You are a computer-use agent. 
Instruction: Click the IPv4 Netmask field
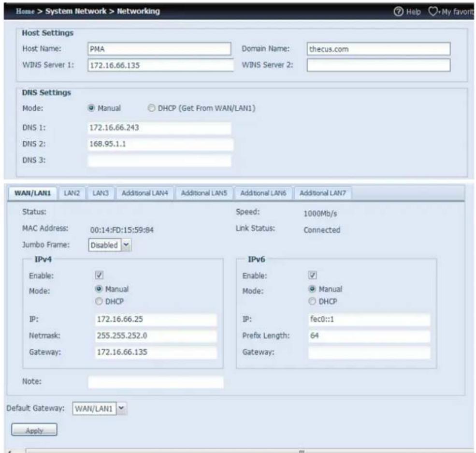point(156,336)
